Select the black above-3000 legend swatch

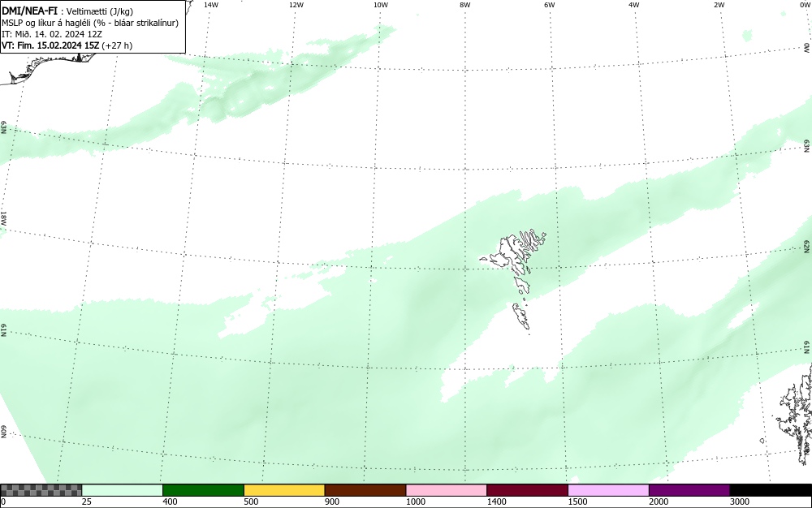point(771,490)
